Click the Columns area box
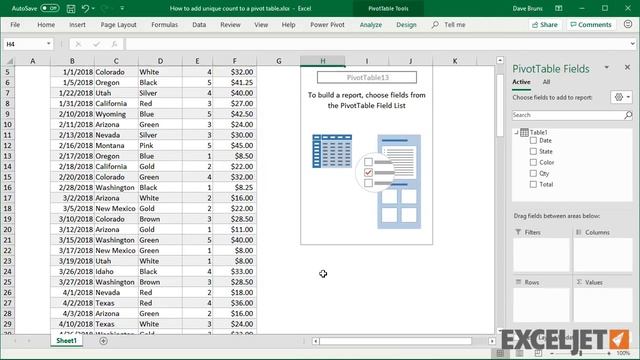640x360 pixels. pos(603,254)
